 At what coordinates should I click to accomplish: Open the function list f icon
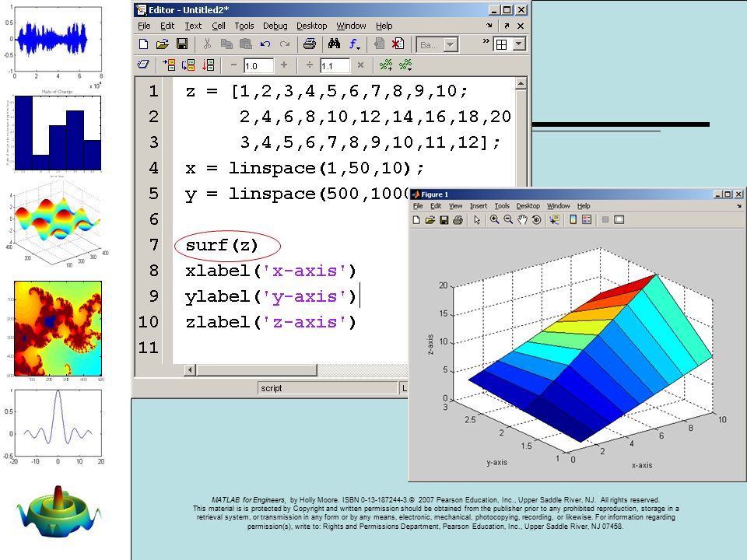(x=354, y=45)
